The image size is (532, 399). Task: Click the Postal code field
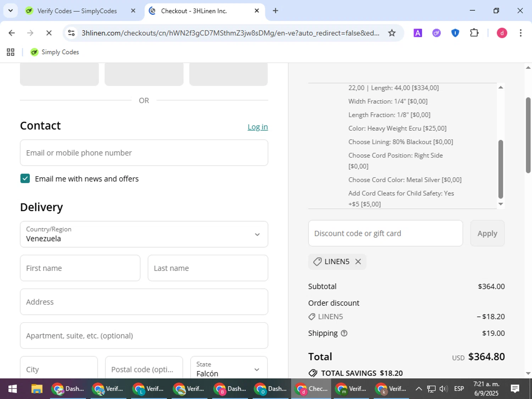[144, 367]
